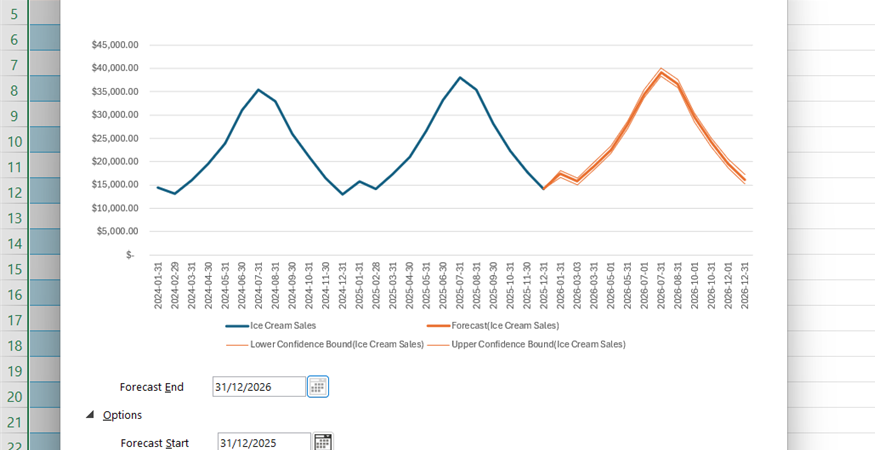
Task: Click the 2026-12-31 date axis label
Action: click(744, 285)
